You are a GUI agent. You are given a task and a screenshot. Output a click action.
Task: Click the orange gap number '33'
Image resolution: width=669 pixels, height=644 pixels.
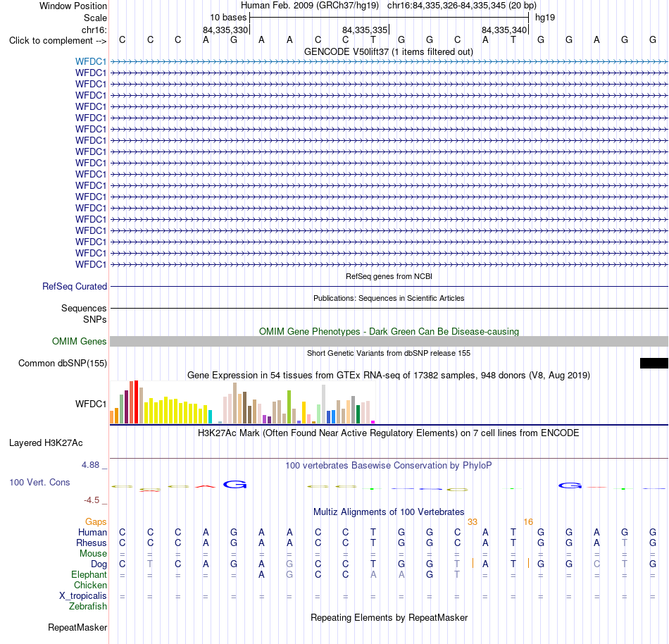click(473, 521)
